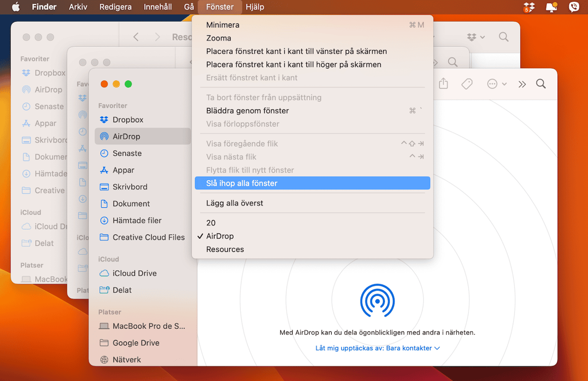Open the Gå menu

click(x=189, y=7)
